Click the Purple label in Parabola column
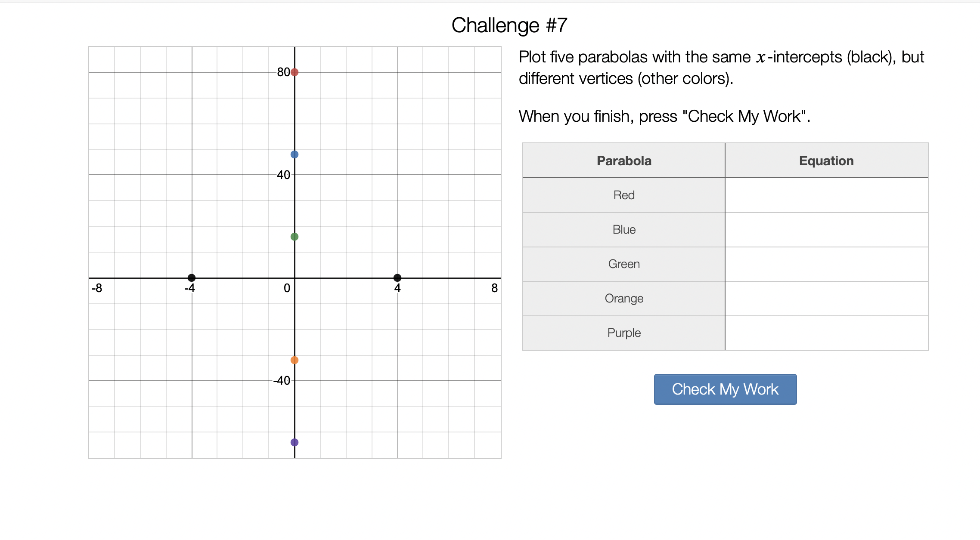The width and height of the screenshot is (980, 540). pyautogui.click(x=624, y=333)
